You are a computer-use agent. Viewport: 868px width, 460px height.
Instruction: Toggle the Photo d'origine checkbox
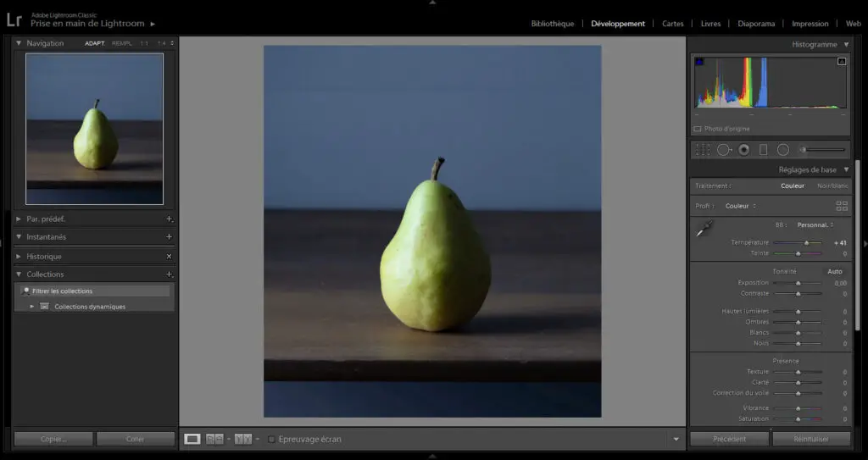pyautogui.click(x=698, y=129)
